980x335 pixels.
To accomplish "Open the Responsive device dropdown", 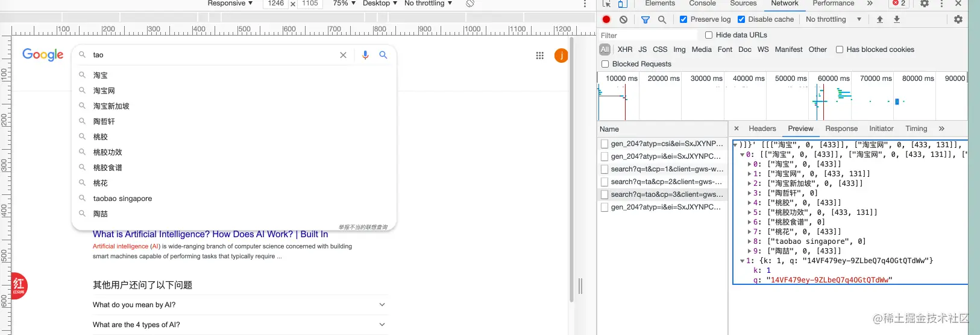I will 230,4.
